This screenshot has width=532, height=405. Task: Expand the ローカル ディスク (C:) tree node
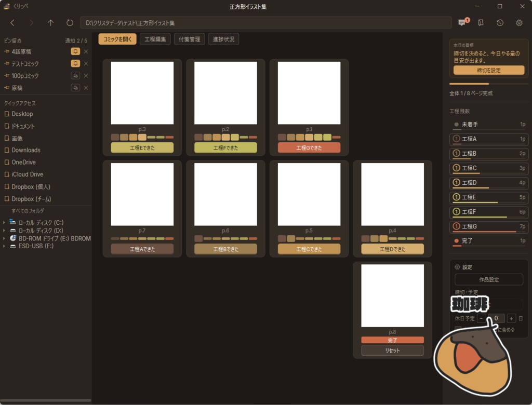tap(4, 223)
